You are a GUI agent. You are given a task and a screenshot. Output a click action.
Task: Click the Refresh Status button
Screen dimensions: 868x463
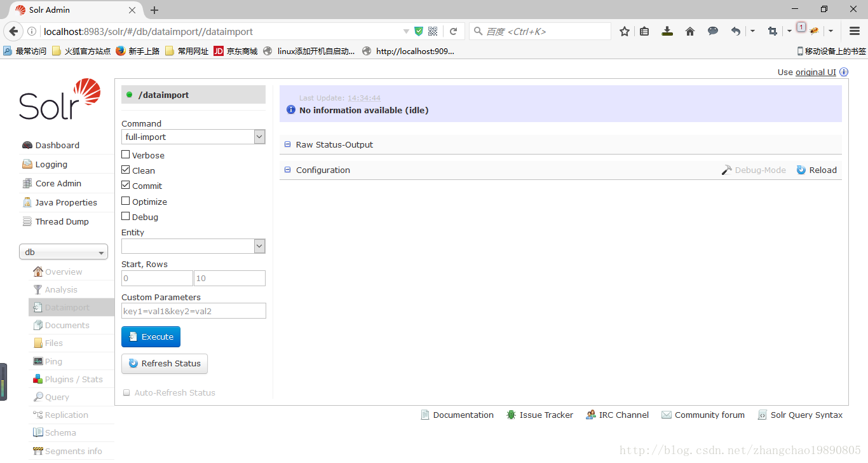click(165, 363)
